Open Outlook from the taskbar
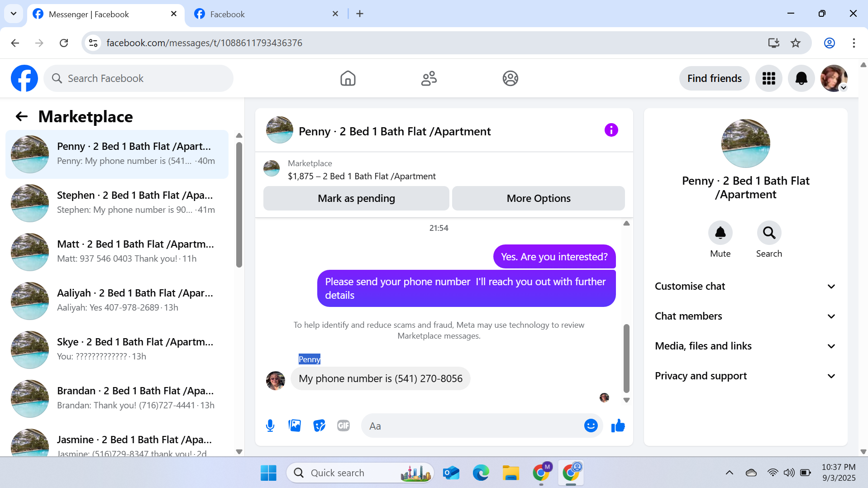 click(x=451, y=473)
